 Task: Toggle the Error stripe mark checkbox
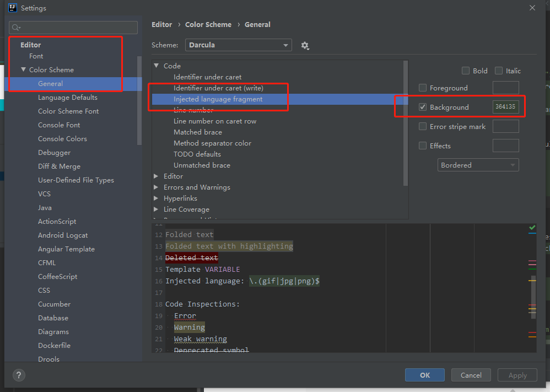pos(423,126)
